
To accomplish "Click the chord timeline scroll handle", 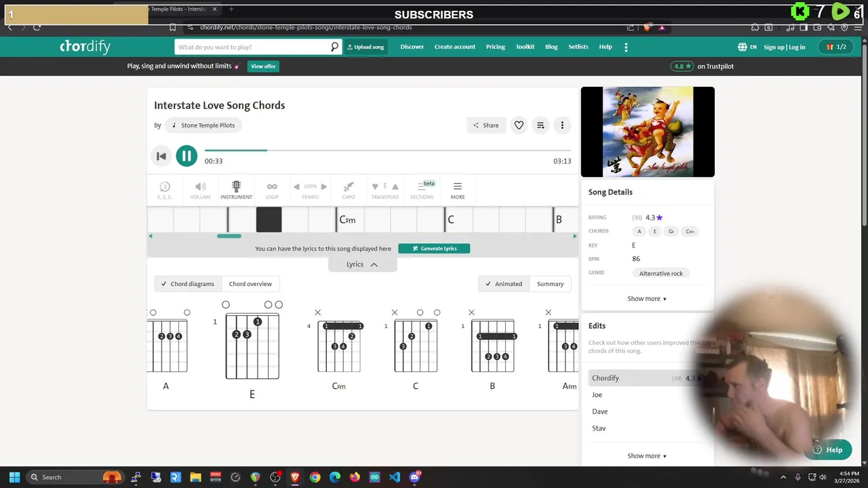I will 229,236.
